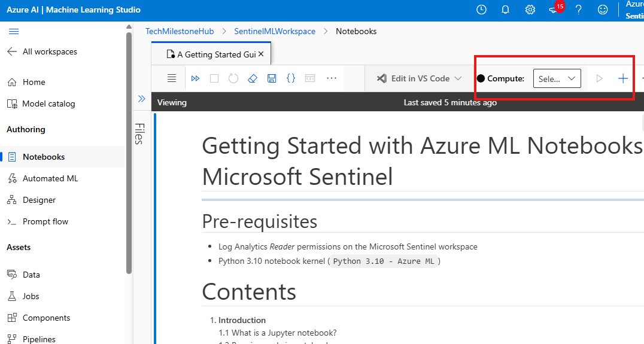Open the feedback smiley icon
644x344 pixels.
(x=603, y=10)
